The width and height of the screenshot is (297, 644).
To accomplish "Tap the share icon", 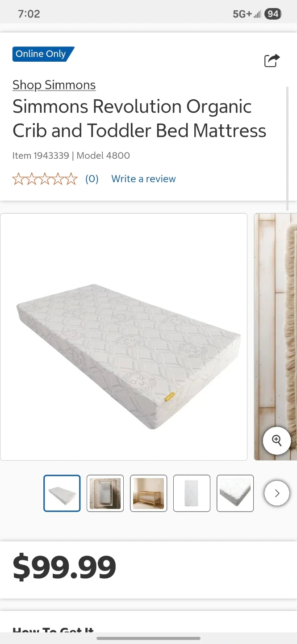I will (x=272, y=60).
